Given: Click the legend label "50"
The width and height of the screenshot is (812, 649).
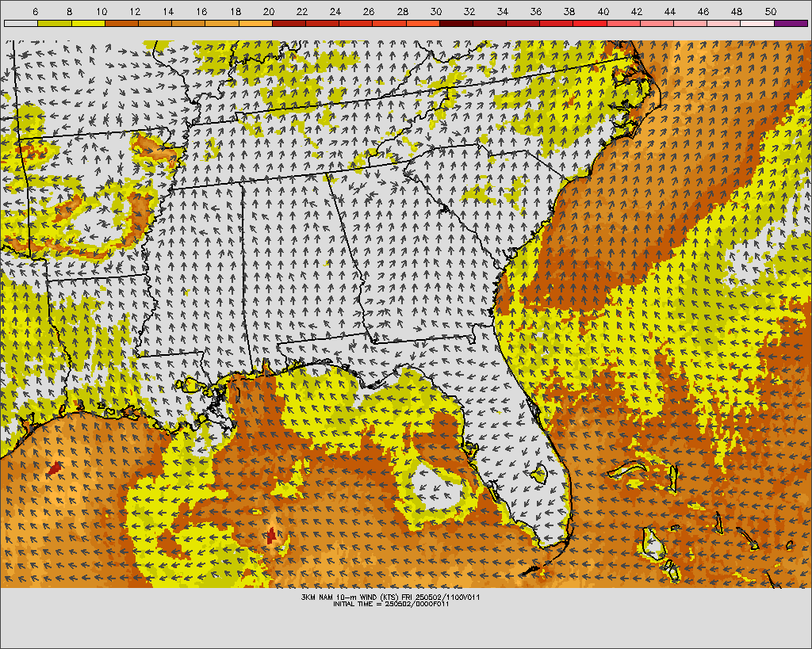Looking at the screenshot, I should pos(771,11).
